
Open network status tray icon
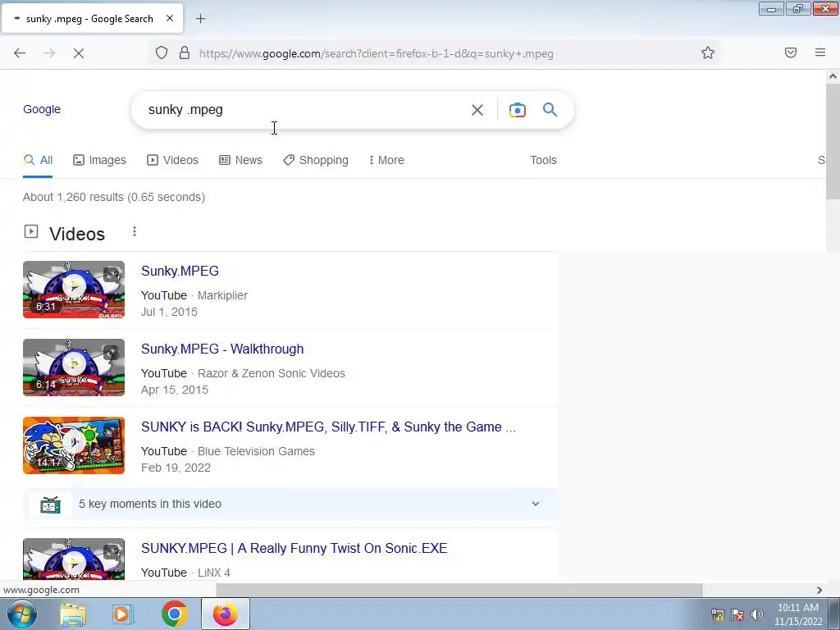click(718, 614)
